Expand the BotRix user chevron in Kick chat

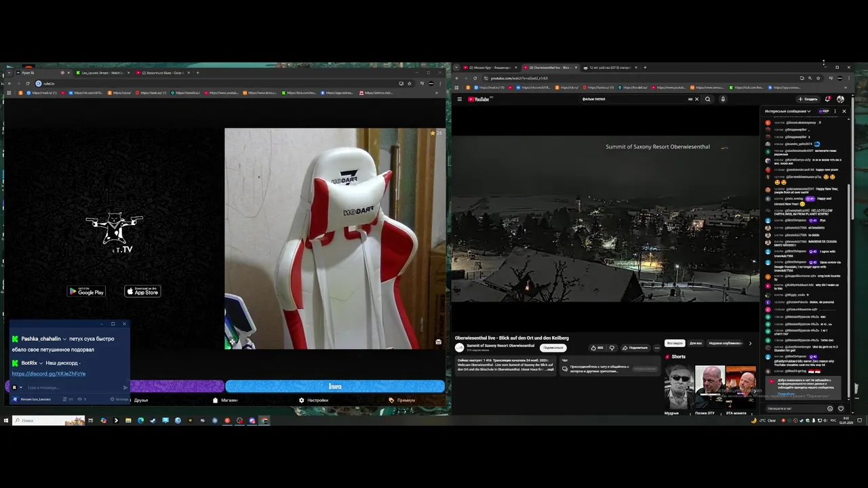click(41, 363)
